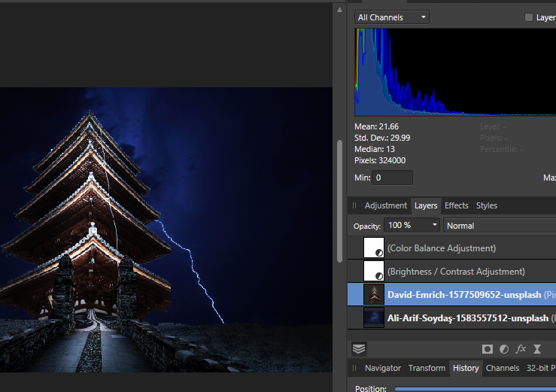The height and width of the screenshot is (392, 556).
Task: Click the pagoda thumbnail of David-Emrich layer
Action: click(x=374, y=294)
